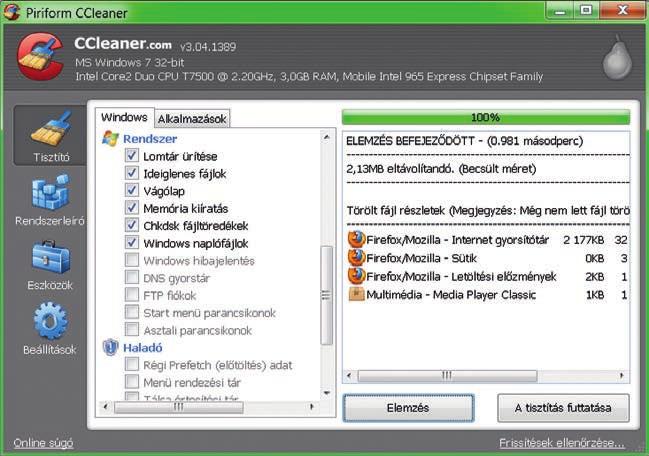Click results pane scroll right arrow
Image resolution: width=649 pixels, height=456 pixels.
[622, 376]
